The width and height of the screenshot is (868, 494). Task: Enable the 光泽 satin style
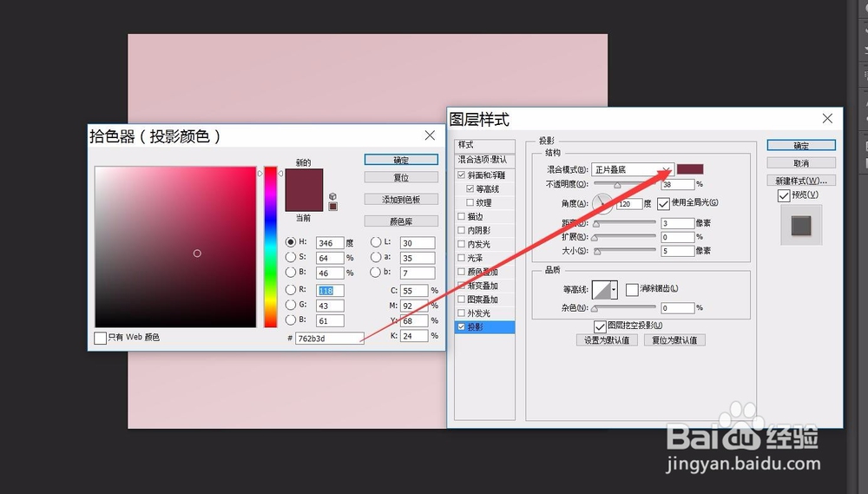click(x=461, y=258)
